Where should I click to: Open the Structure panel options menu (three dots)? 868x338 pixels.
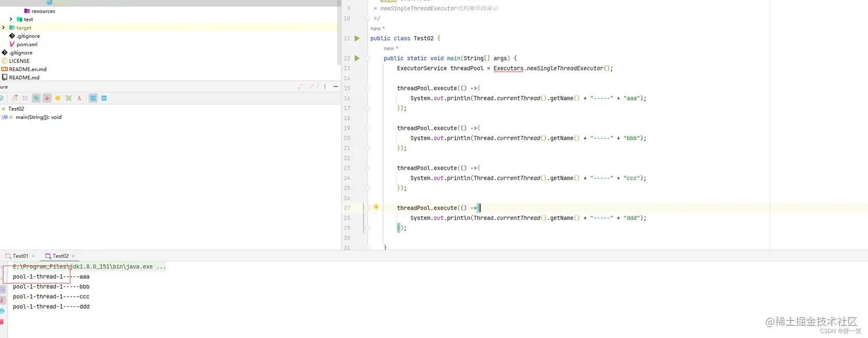(325, 87)
